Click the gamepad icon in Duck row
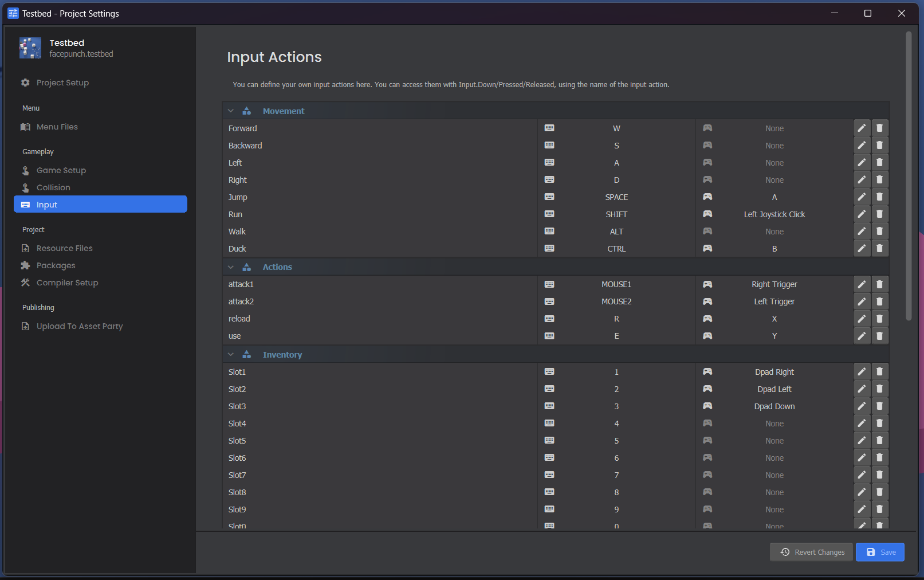 click(707, 249)
